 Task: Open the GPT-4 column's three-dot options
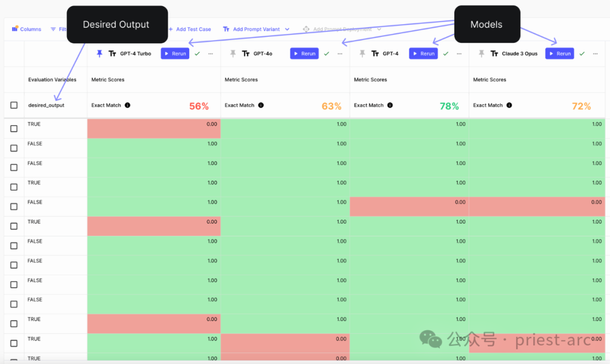point(459,54)
